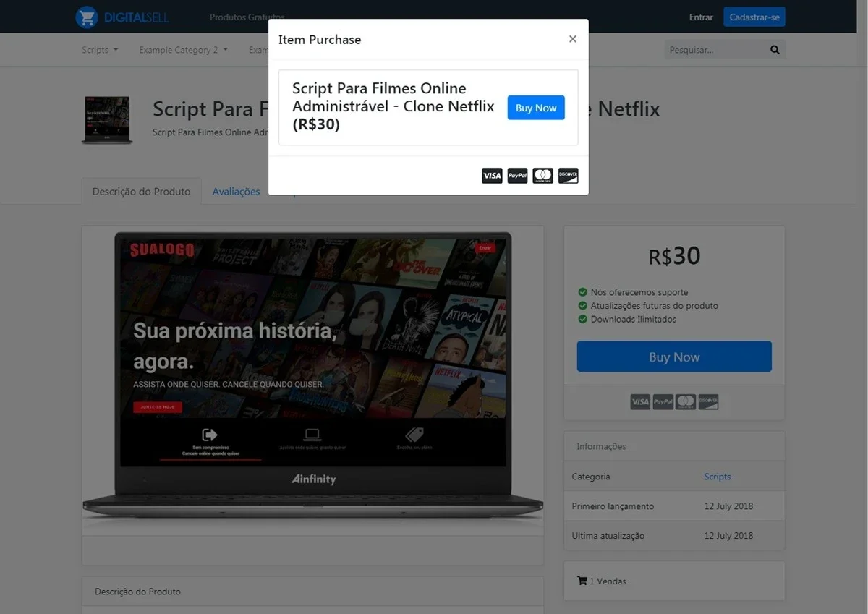Click the Mastercard icon in modal
This screenshot has width=868, height=614.
pyautogui.click(x=542, y=176)
